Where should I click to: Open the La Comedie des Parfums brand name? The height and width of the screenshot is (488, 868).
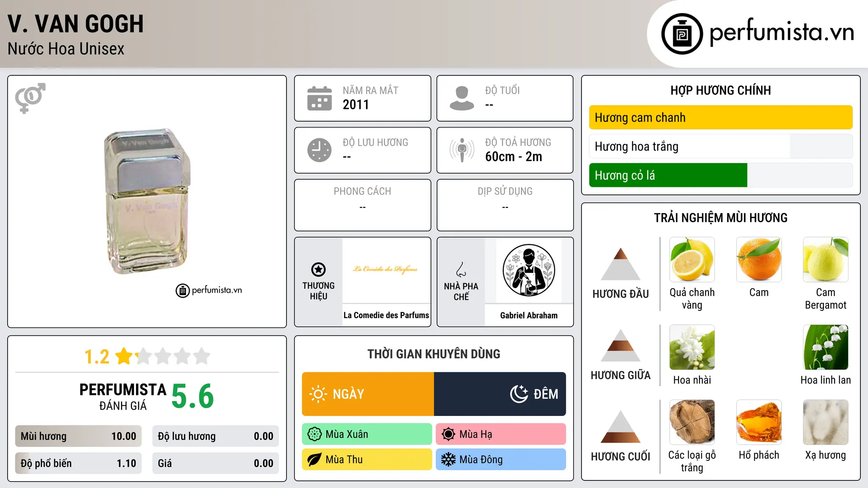point(386,315)
